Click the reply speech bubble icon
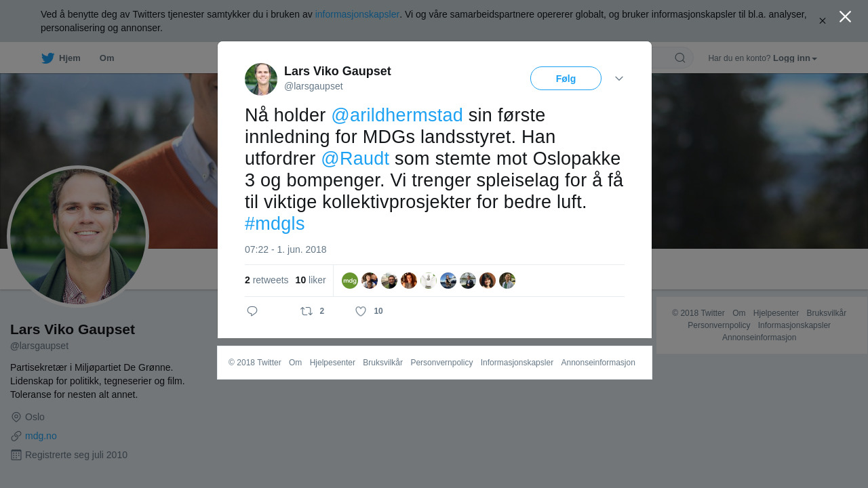The height and width of the screenshot is (488, 868). pyautogui.click(x=252, y=311)
